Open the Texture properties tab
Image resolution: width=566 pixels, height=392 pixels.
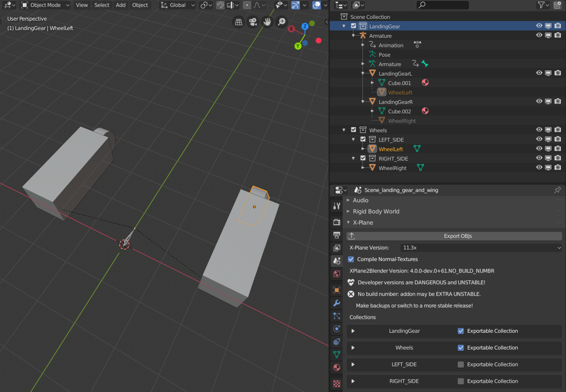pos(337,383)
